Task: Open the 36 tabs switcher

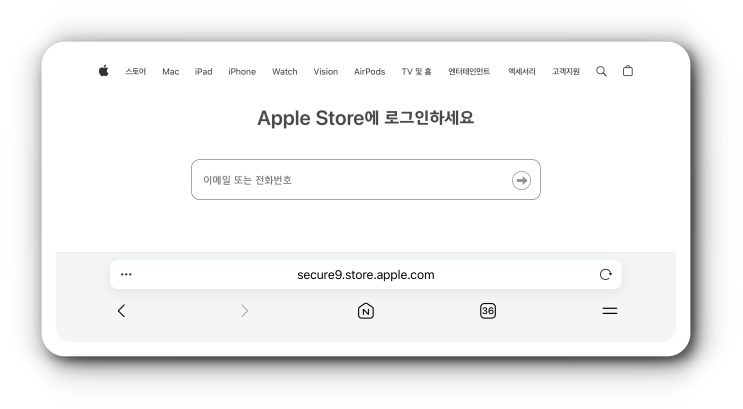Action: click(x=488, y=311)
